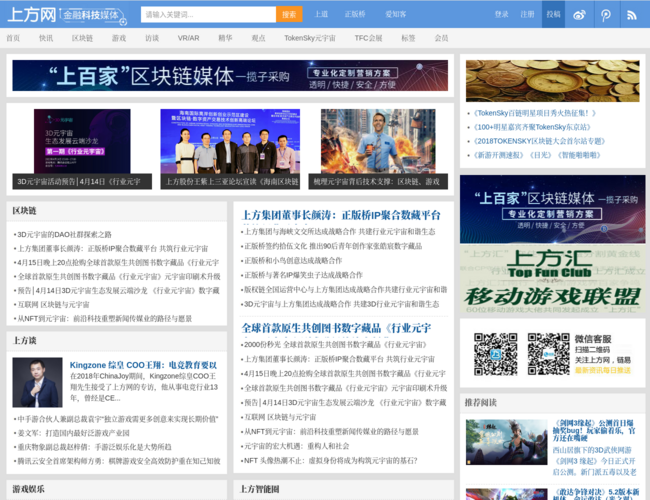Viewport: 650px width, 500px height.
Task: Open headline 上方集团董事长颜涛 article
Action: point(341,214)
